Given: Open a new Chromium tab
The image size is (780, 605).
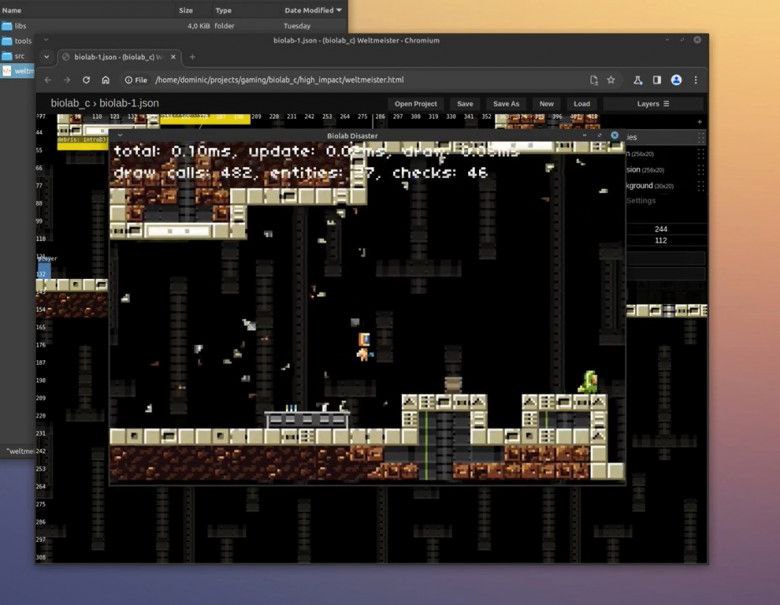Looking at the screenshot, I should point(192,57).
